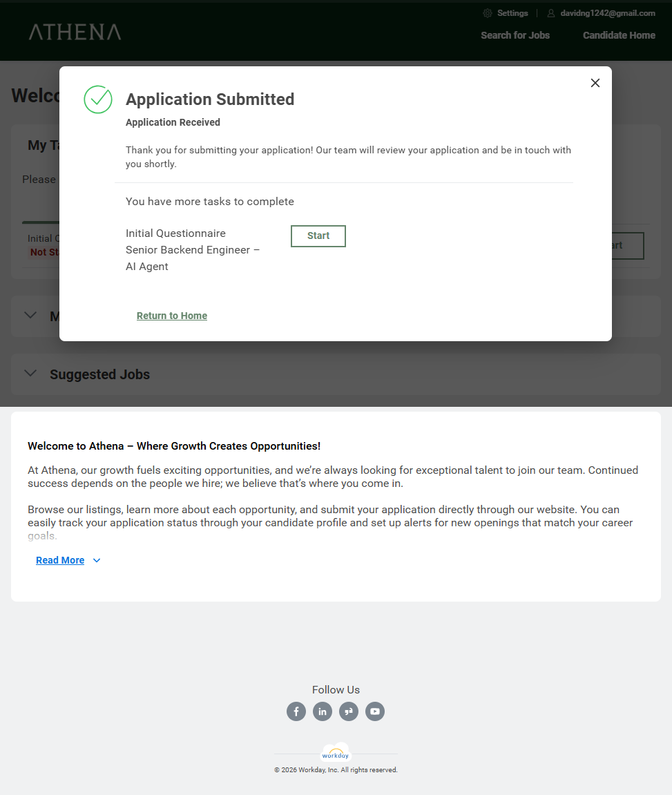Start the Initial Questionnaire task
The image size is (672, 795).
(x=318, y=236)
